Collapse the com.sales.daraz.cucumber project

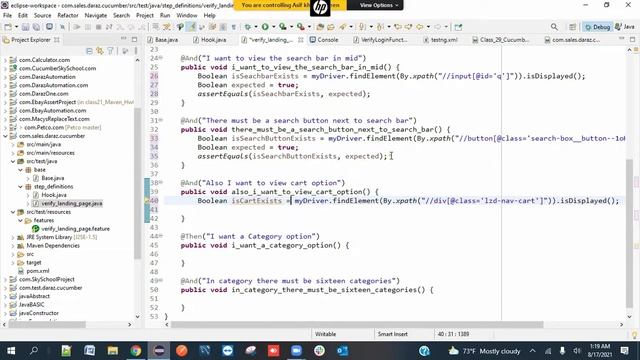point(6,136)
